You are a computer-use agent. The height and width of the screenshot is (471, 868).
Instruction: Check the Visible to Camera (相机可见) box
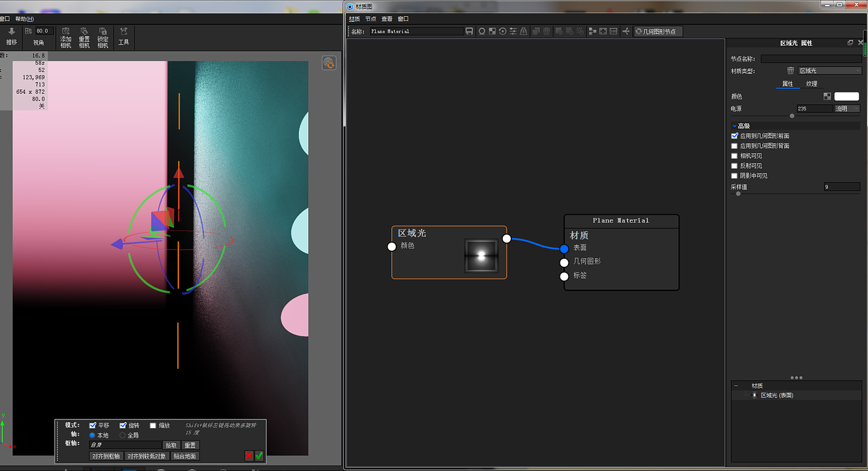click(735, 156)
